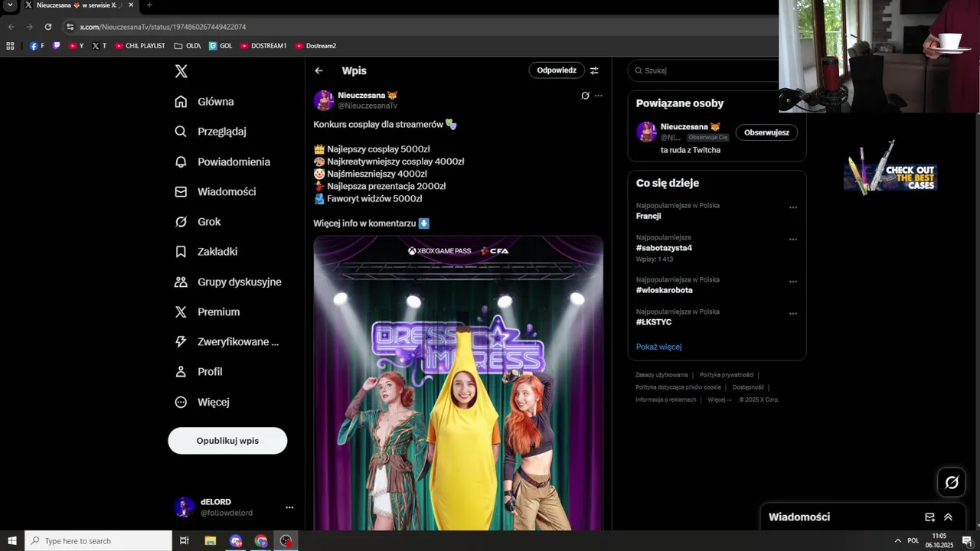Open #sabotazysta4 trending hashtag
Viewport: 980px width, 551px height.
point(664,248)
